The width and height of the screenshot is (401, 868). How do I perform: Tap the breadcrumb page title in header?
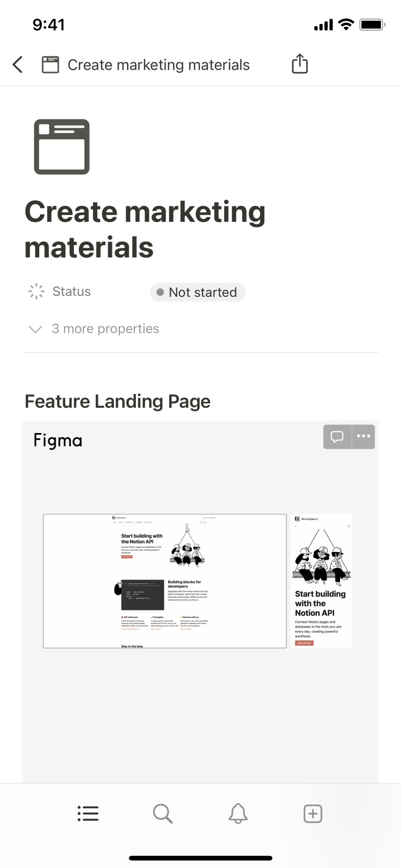click(159, 65)
